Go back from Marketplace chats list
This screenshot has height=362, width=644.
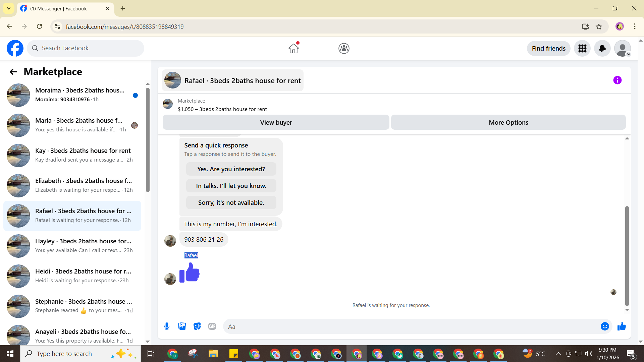[x=13, y=72]
